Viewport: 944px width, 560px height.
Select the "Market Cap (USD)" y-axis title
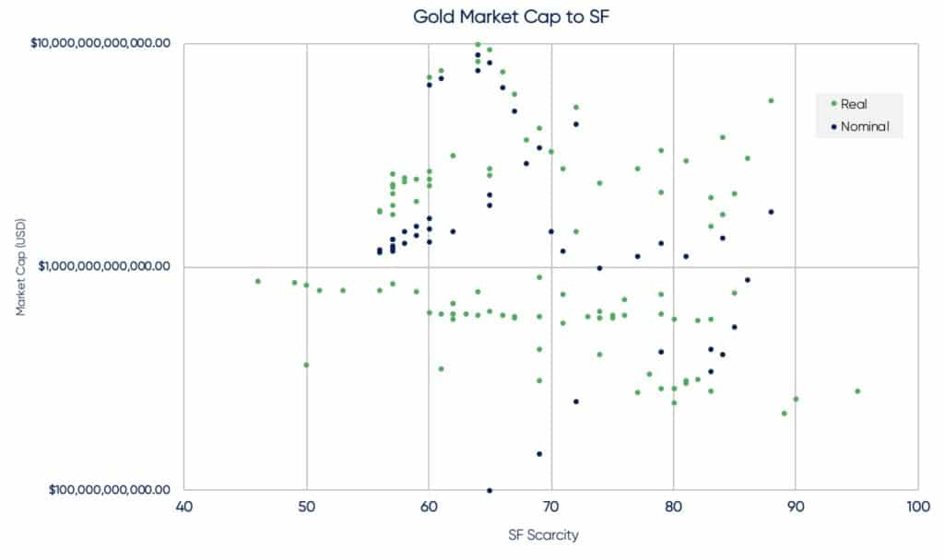click(20, 266)
